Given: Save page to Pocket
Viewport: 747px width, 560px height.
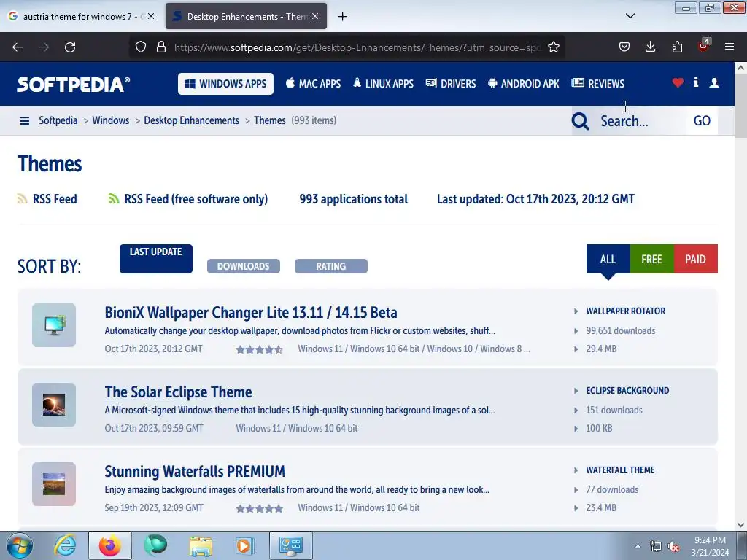Looking at the screenshot, I should [x=624, y=47].
